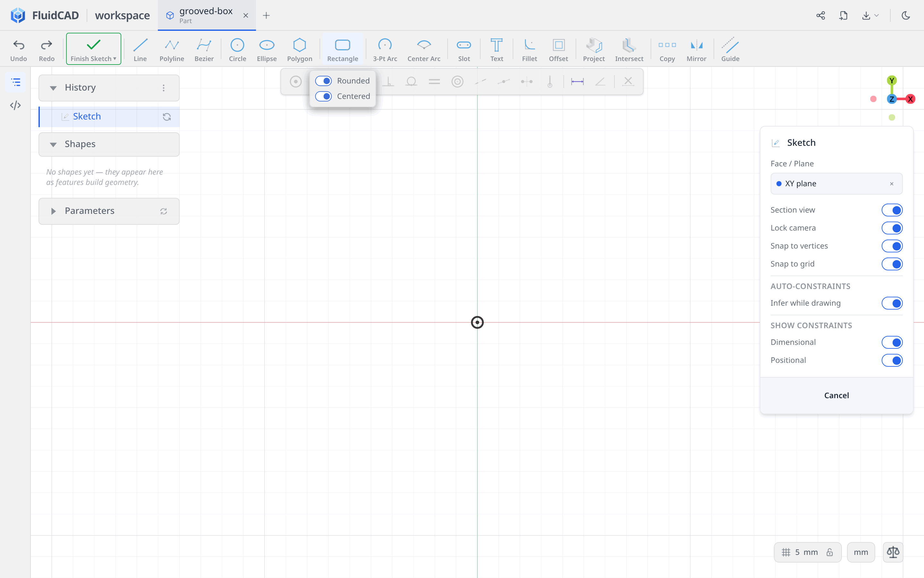Click the Guide tool
924x578 pixels.
click(x=730, y=49)
